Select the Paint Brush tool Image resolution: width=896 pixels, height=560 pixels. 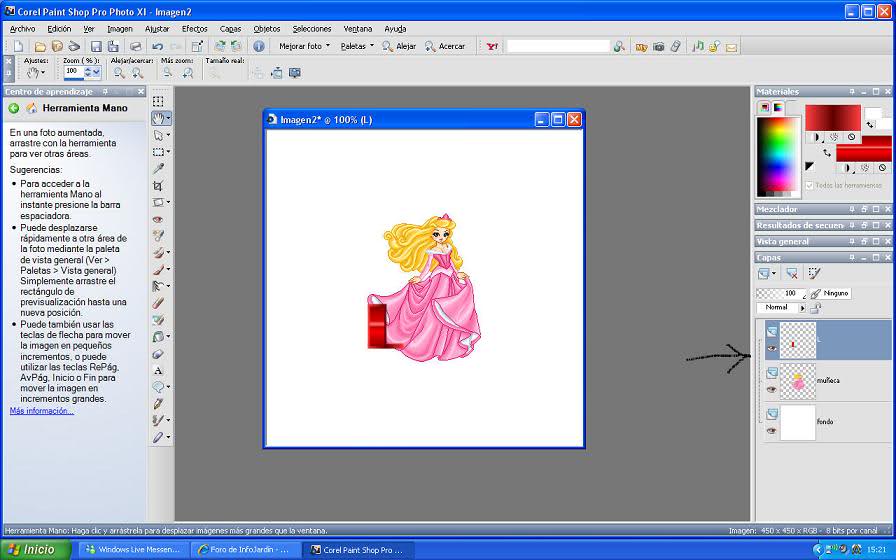tap(158, 269)
